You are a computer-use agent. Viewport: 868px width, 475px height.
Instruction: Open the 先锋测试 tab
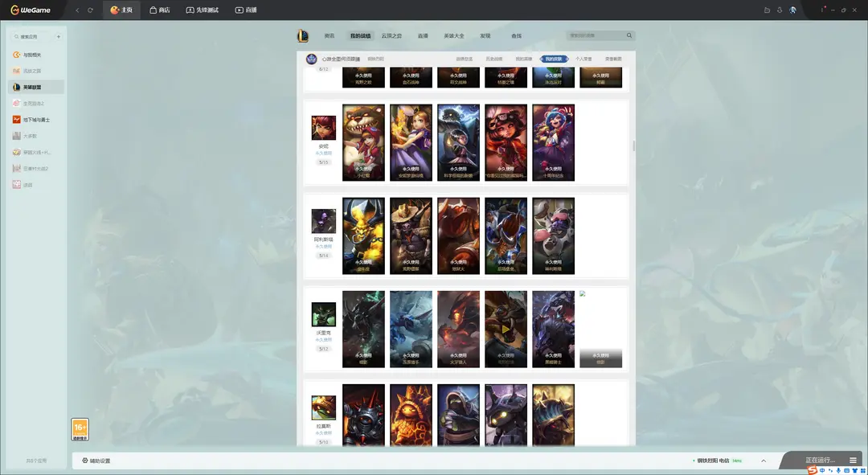pyautogui.click(x=202, y=10)
